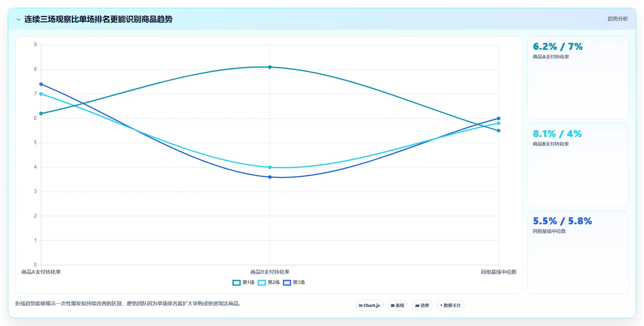Select the 表格 tag chip
The image size is (644, 326).
[x=397, y=305]
